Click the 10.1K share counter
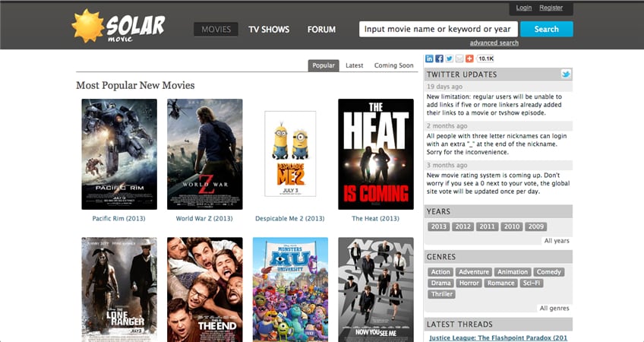This screenshot has width=644, height=342. click(x=486, y=59)
